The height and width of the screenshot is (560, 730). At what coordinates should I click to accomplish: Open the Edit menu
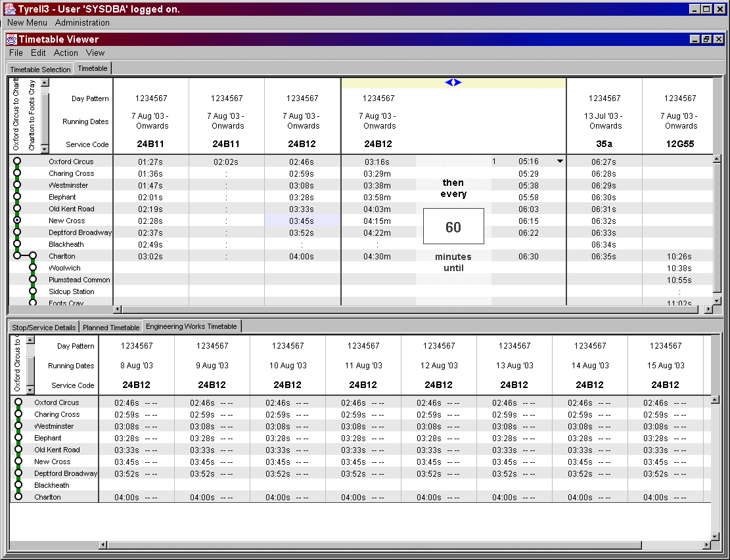click(x=38, y=53)
